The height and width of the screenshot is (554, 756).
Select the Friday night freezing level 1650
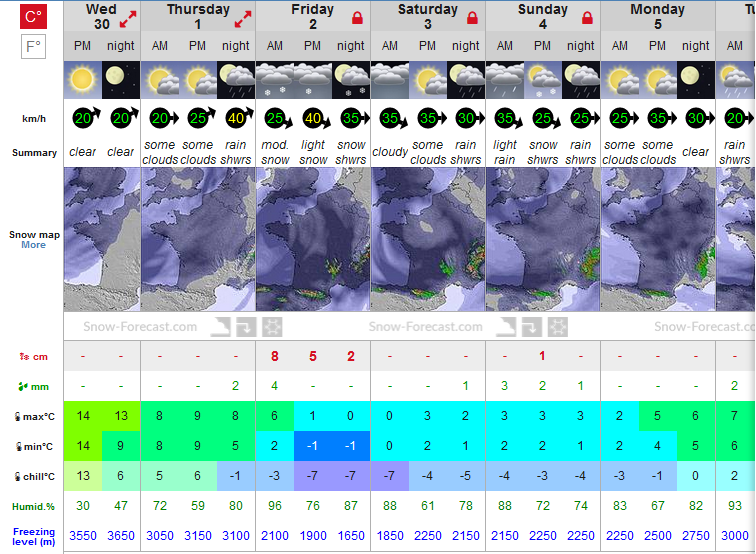(351, 536)
